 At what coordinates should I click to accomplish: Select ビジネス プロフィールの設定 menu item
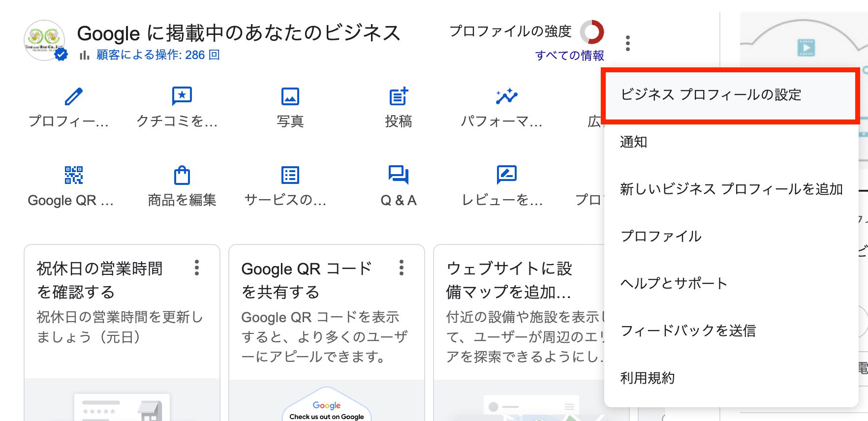711,94
